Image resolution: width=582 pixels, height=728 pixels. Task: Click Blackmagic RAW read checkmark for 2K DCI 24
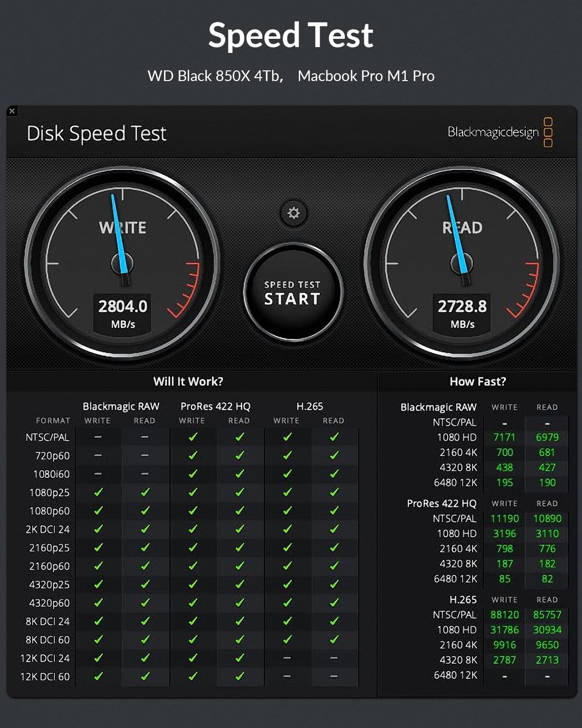pyautogui.click(x=145, y=529)
